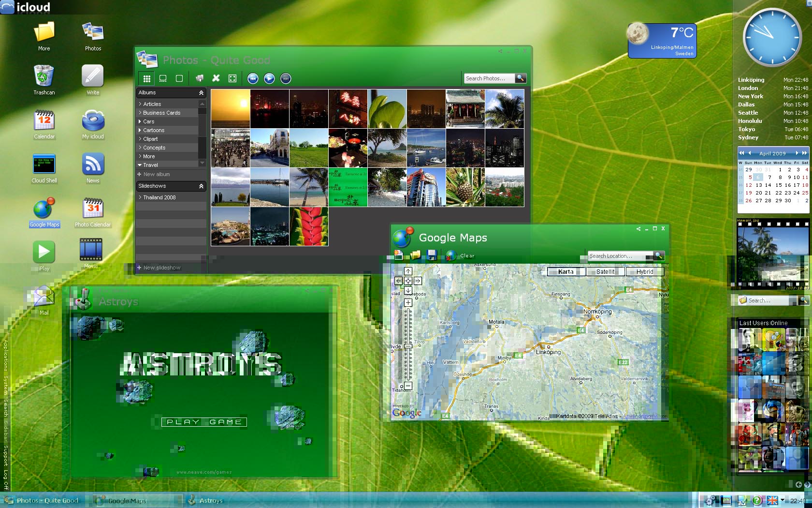The image size is (812, 508).
Task: Switch Photos to grid thumbnail view
Action: point(147,78)
